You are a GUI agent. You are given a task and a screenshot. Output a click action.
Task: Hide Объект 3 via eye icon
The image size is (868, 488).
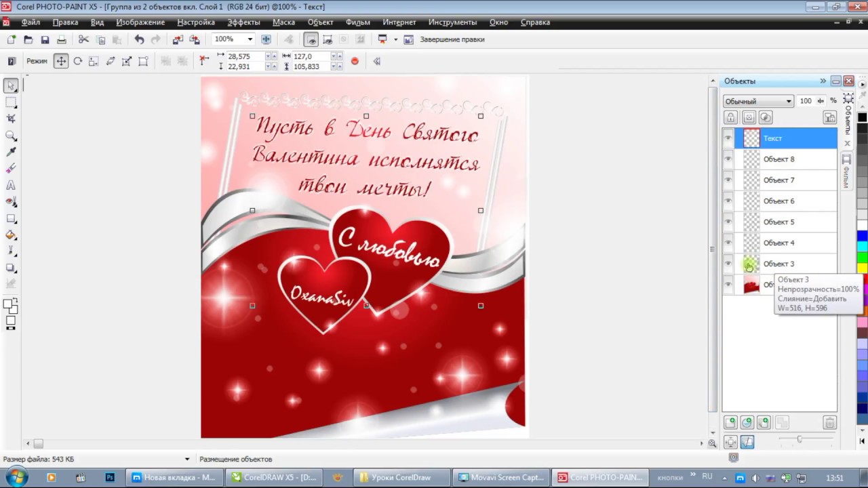[728, 264]
